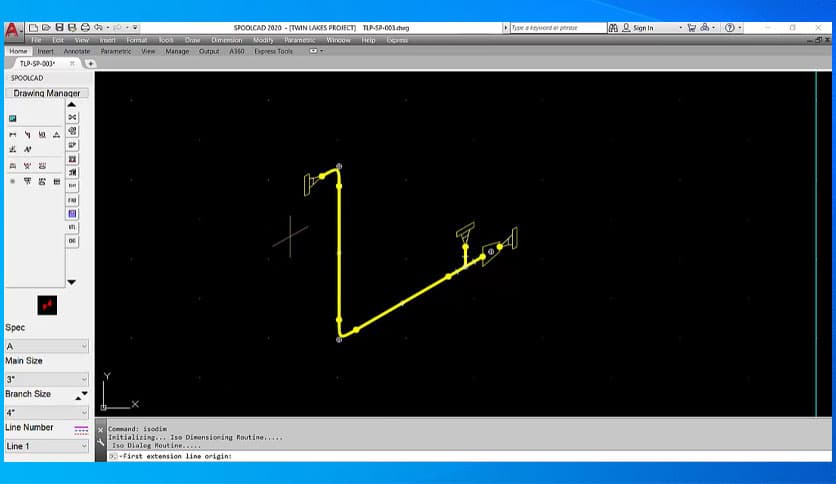
Task: Click the Redo arrow icon
Action: [x=117, y=28]
